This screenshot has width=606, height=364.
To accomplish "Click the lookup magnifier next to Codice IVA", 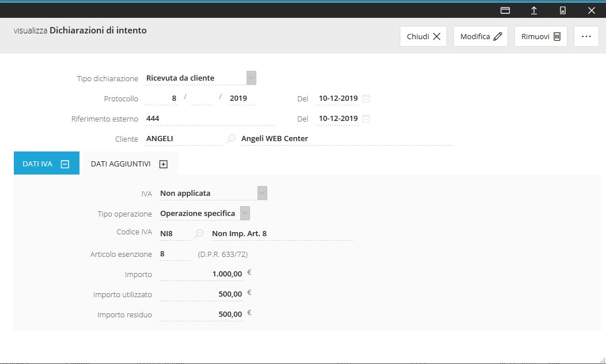I will click(199, 234).
